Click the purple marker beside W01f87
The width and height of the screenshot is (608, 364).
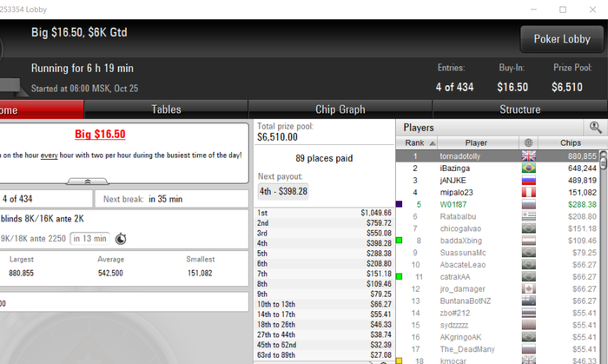tap(399, 204)
